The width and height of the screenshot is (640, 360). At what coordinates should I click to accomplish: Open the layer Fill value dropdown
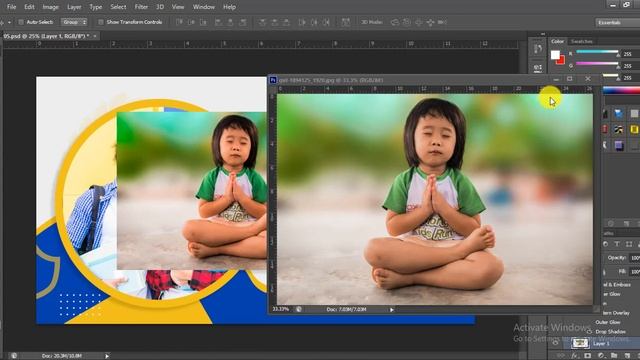635,271
